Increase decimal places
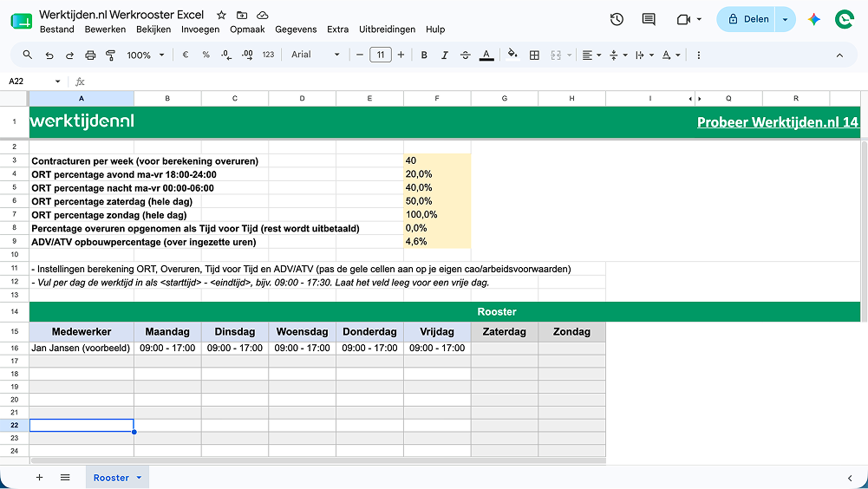Screen dimensions: 868x489 [x=247, y=55]
